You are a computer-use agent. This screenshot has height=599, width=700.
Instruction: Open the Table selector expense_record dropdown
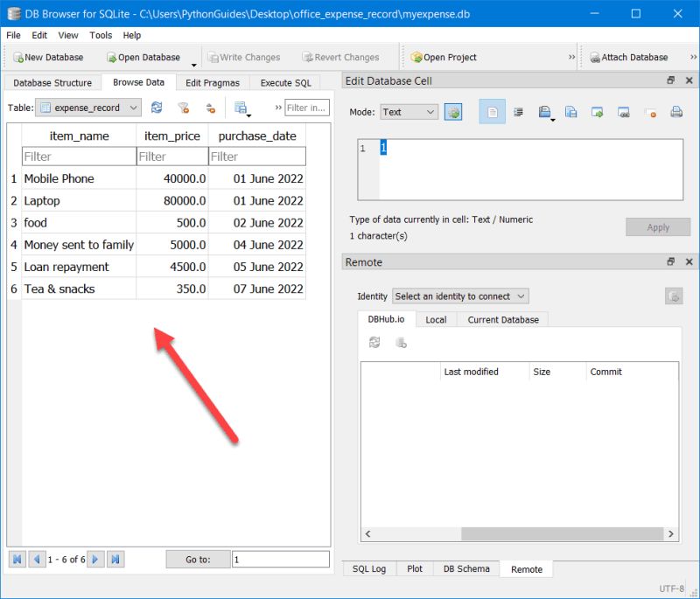pos(88,108)
